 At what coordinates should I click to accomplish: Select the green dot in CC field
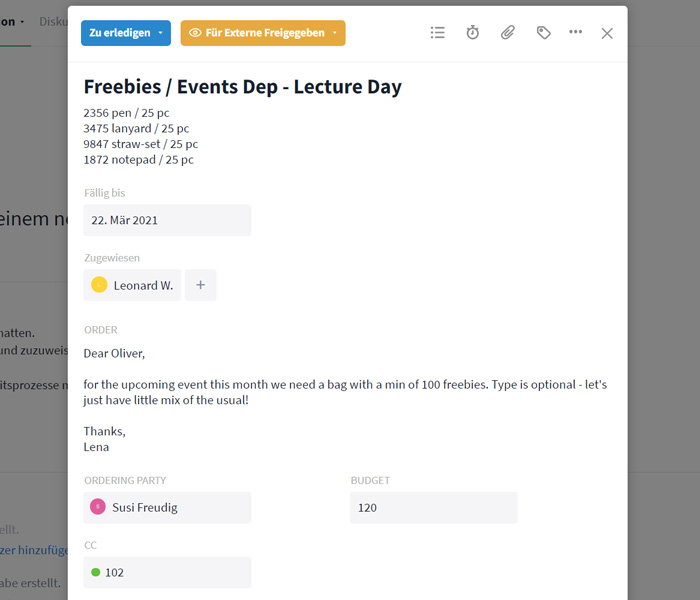tap(96, 572)
